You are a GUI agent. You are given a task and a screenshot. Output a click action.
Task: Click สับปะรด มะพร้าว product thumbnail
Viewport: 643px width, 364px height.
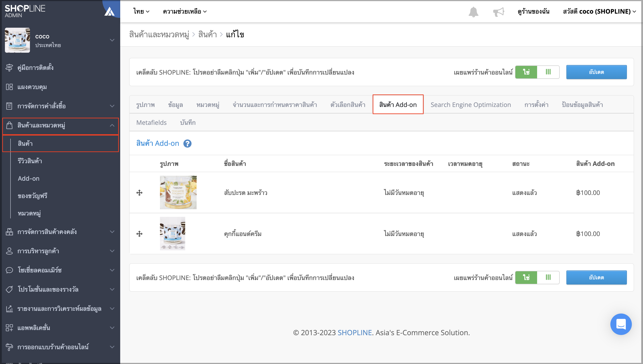pos(178,192)
